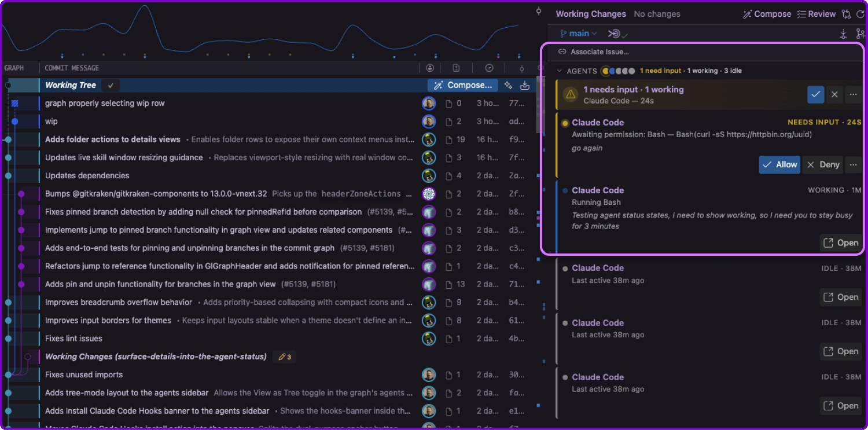Collapse the AGENTS section
Screen dimensions: 868x430
point(559,71)
